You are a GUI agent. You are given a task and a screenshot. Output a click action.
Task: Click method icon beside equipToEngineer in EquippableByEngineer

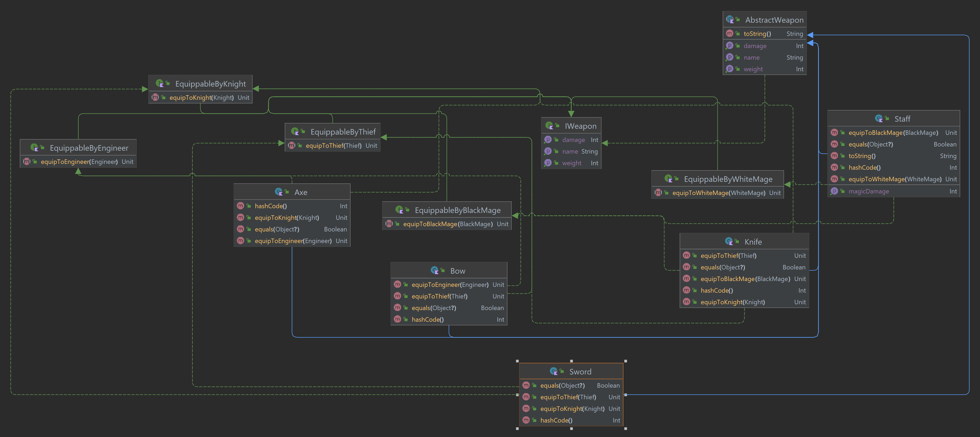pos(27,161)
